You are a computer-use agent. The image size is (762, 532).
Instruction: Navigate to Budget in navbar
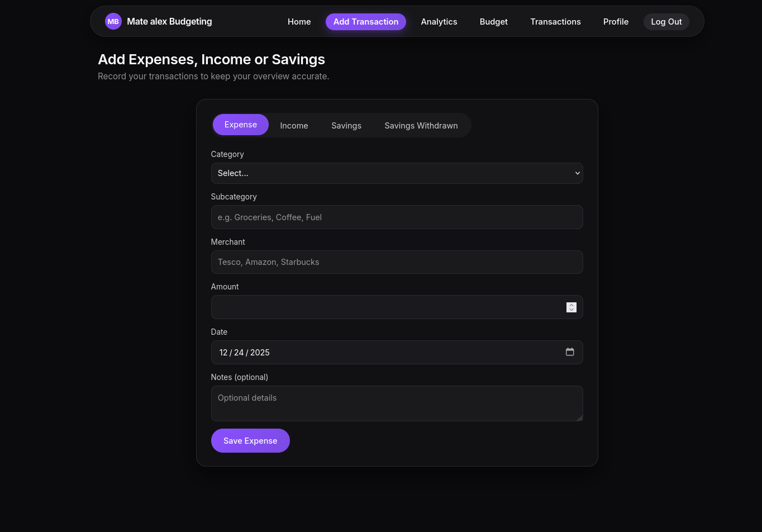(493, 22)
